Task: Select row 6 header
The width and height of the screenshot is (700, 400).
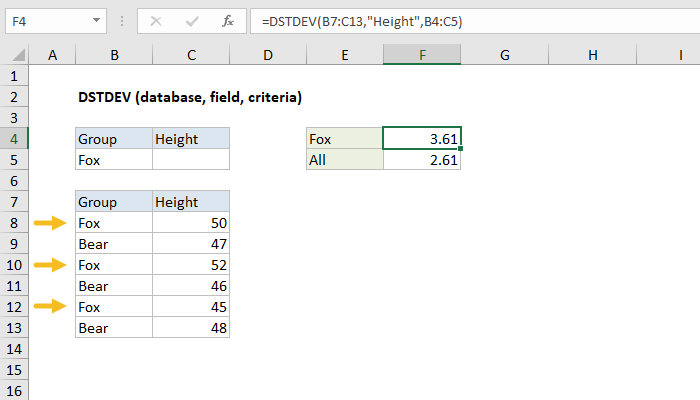Action: [14, 181]
